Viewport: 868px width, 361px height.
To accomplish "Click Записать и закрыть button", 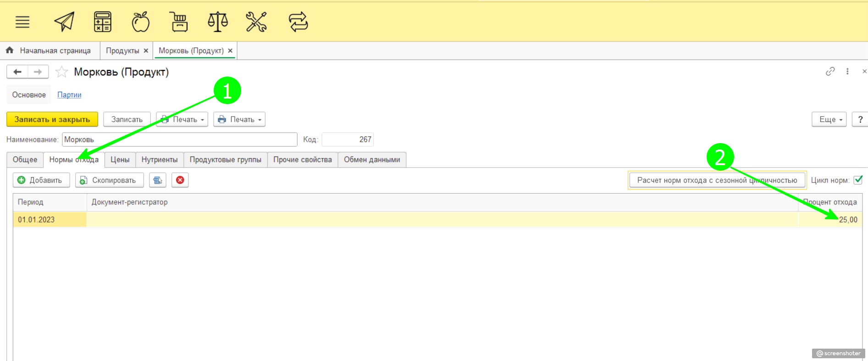I will (x=52, y=119).
